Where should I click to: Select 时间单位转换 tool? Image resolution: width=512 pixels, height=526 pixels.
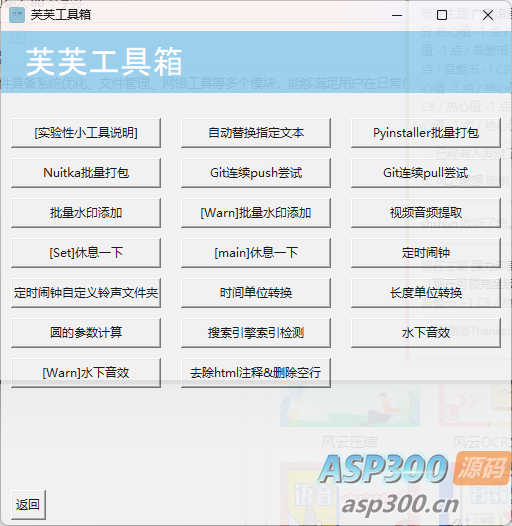(x=256, y=293)
